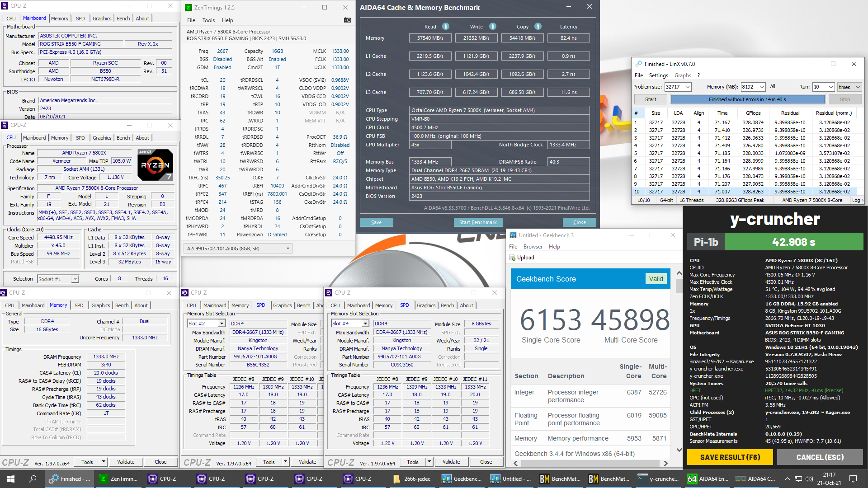Open the ZenTimings memory module selector dropdown
The image size is (868, 488).
[288, 249]
